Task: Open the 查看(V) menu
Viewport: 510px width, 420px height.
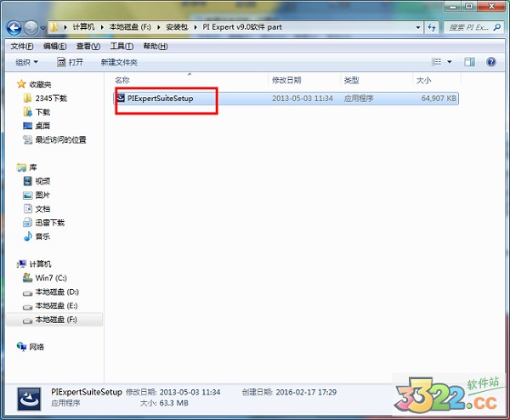Action: coord(88,46)
